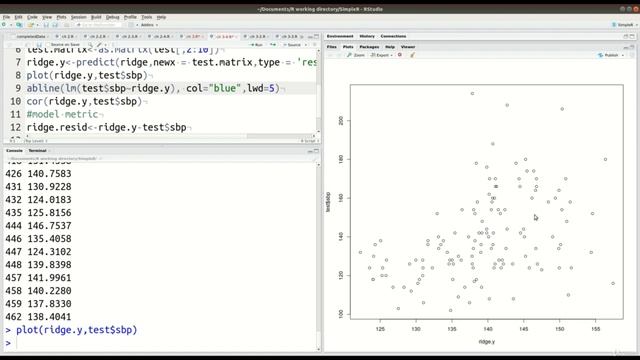Image resolution: width=640 pixels, height=360 pixels.
Task: Maximize the console pane icon
Action: tap(316, 151)
